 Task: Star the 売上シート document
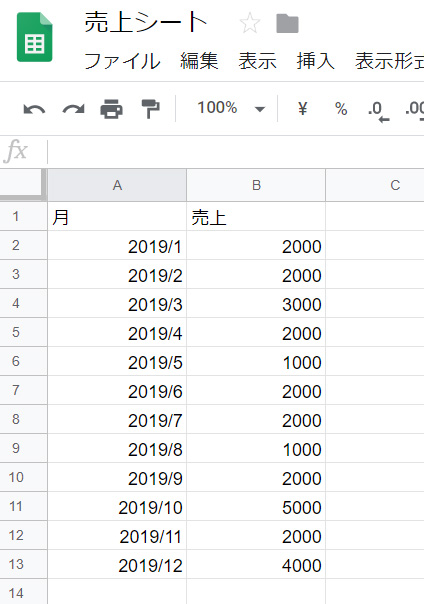click(250, 23)
